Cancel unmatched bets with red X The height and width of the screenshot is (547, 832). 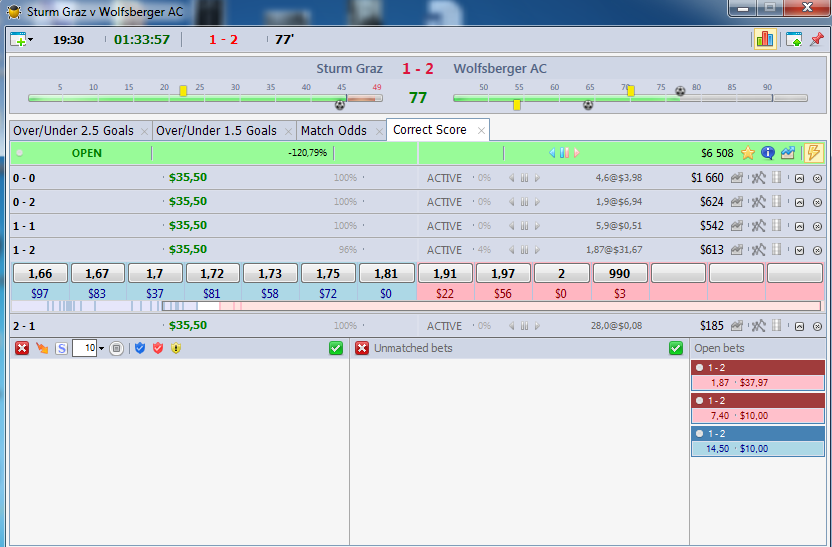coord(362,348)
